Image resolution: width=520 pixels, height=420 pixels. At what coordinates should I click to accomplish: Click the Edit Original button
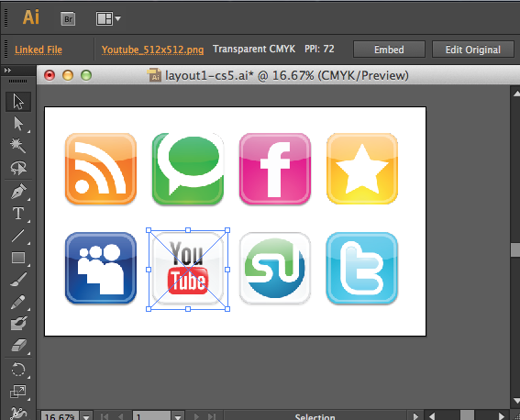(x=473, y=50)
